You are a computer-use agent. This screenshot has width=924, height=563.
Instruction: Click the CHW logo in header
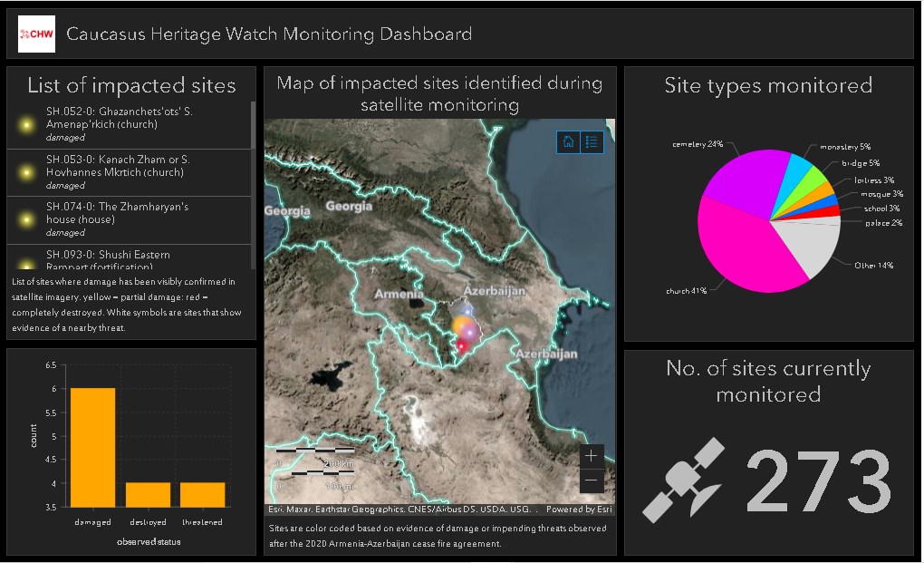[37, 34]
